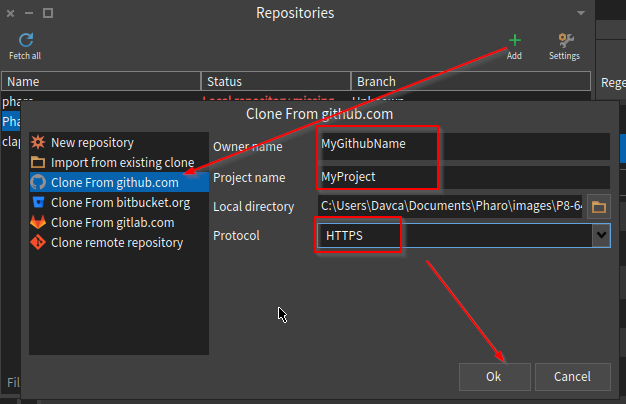
Task: Expand the Protocol dropdown arrow
Action: click(600, 235)
